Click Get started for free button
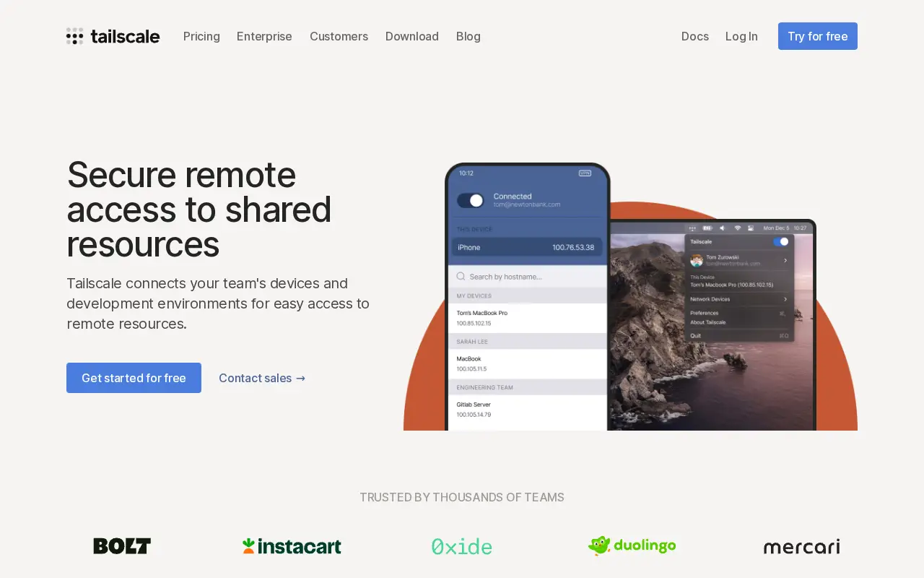The image size is (924, 578). point(134,378)
